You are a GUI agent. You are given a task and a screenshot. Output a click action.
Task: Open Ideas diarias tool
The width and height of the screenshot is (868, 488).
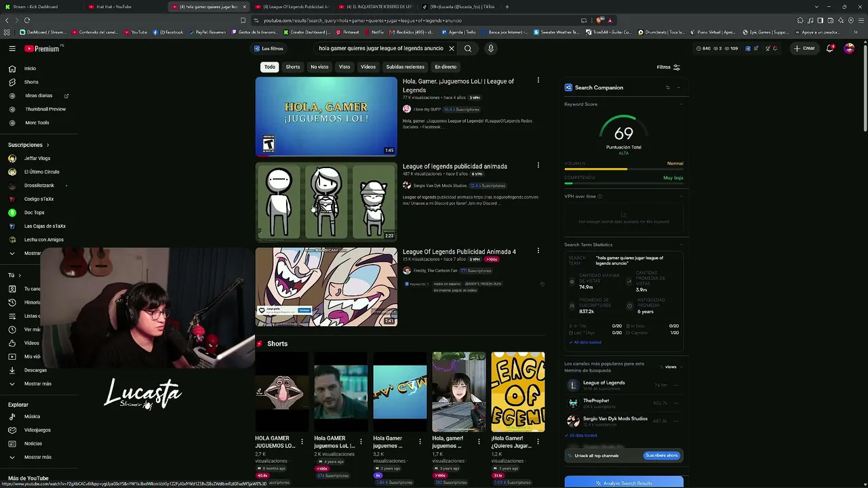tap(39, 96)
